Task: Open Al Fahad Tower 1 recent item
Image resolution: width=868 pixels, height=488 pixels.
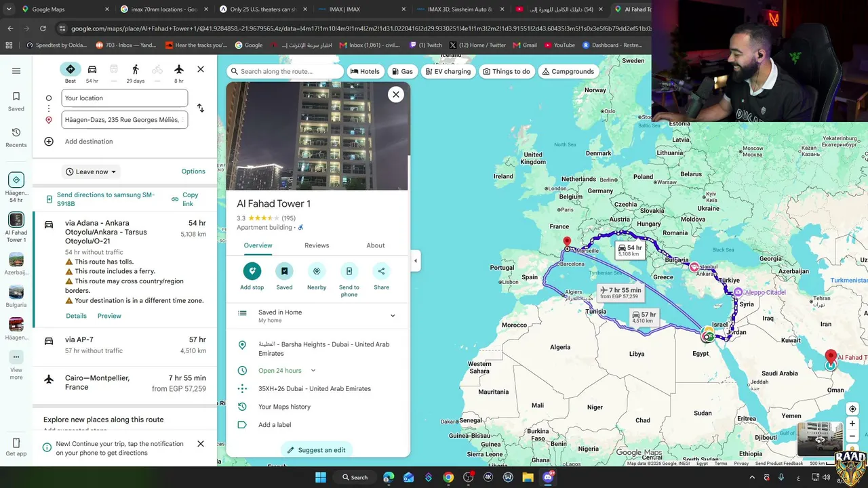Action: pyautogui.click(x=16, y=227)
